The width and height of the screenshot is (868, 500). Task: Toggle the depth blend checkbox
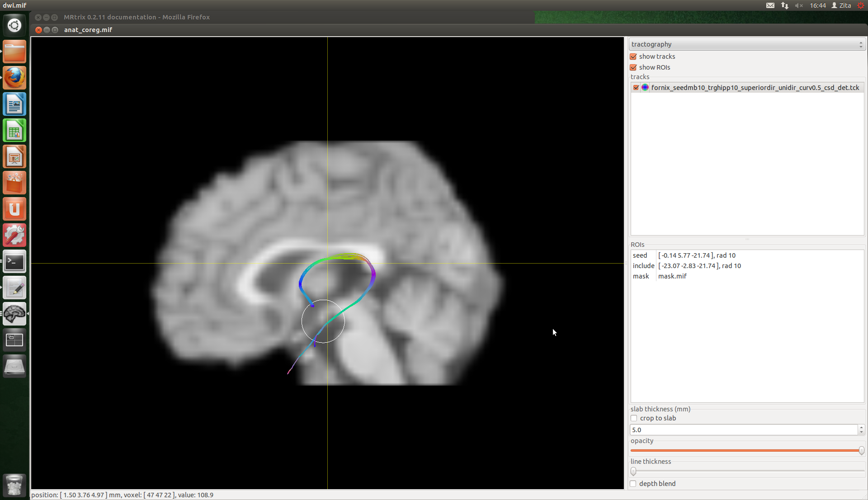pos(633,484)
